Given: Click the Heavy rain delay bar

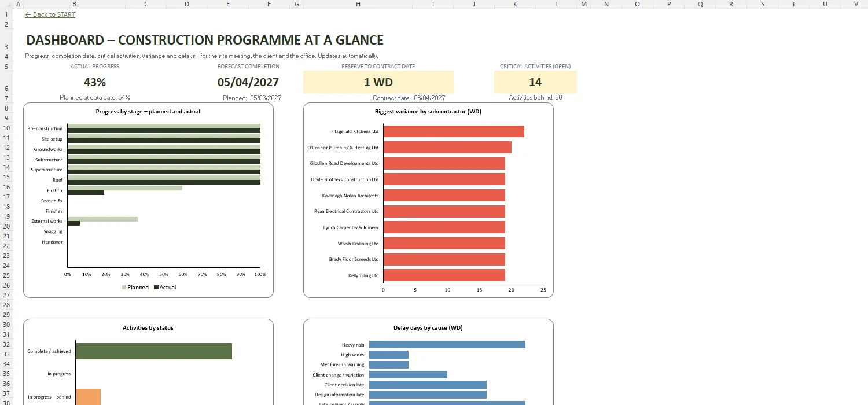Looking at the screenshot, I should [447, 345].
